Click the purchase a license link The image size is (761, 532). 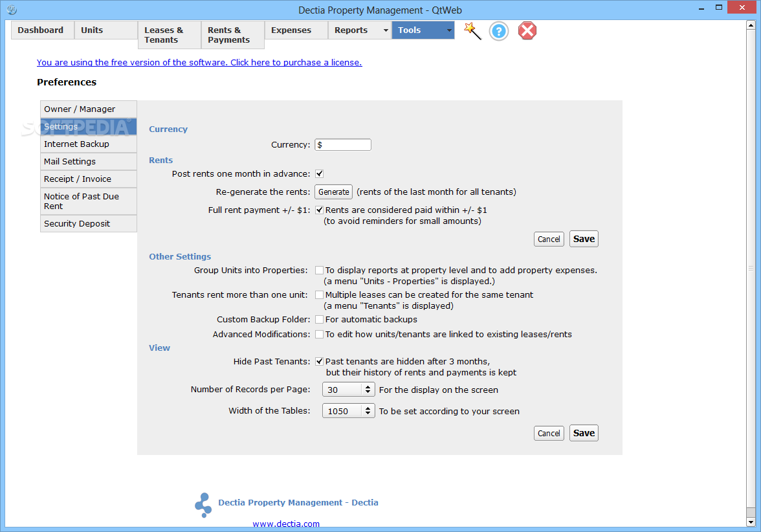[199, 63]
